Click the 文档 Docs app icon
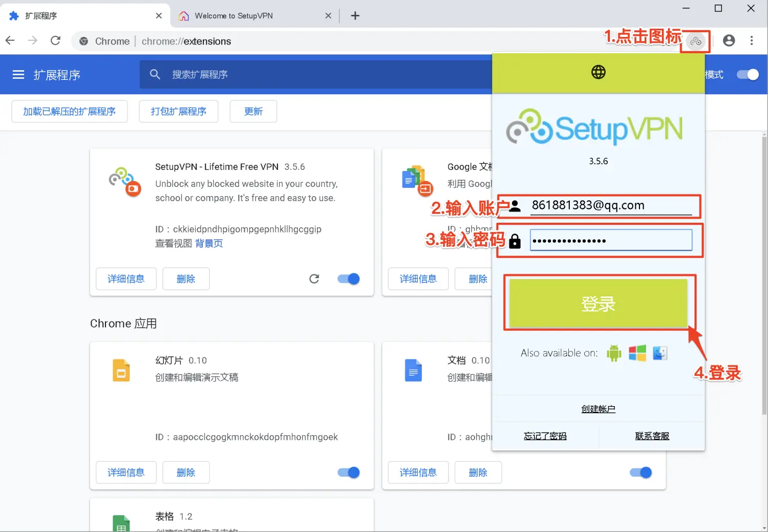 click(413, 370)
